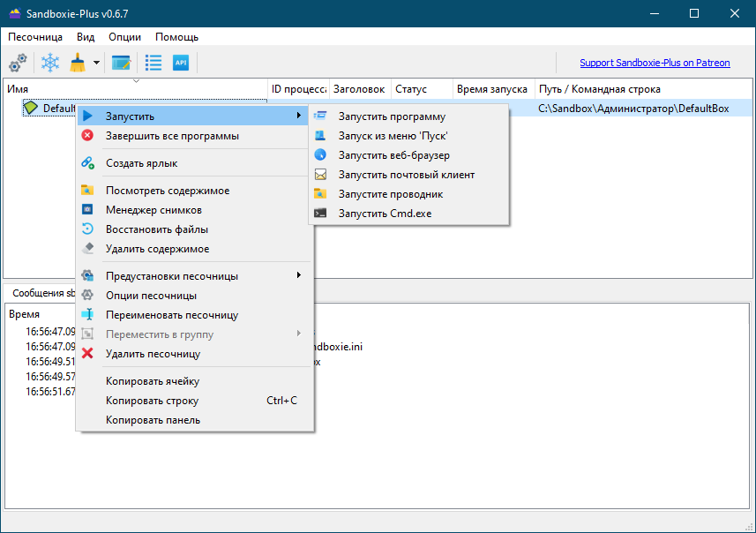Image resolution: width=756 pixels, height=533 pixels.
Task: Click the terminal icon for Запустить Cmd.exe
Action: point(320,214)
